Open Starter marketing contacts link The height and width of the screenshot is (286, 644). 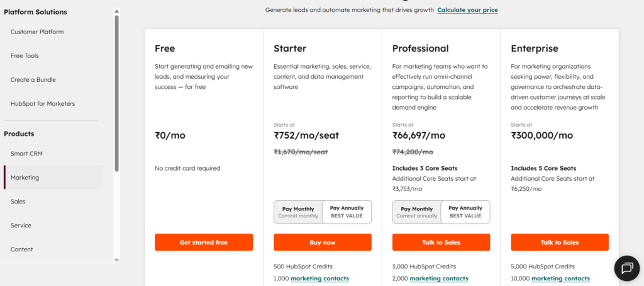[x=319, y=278]
